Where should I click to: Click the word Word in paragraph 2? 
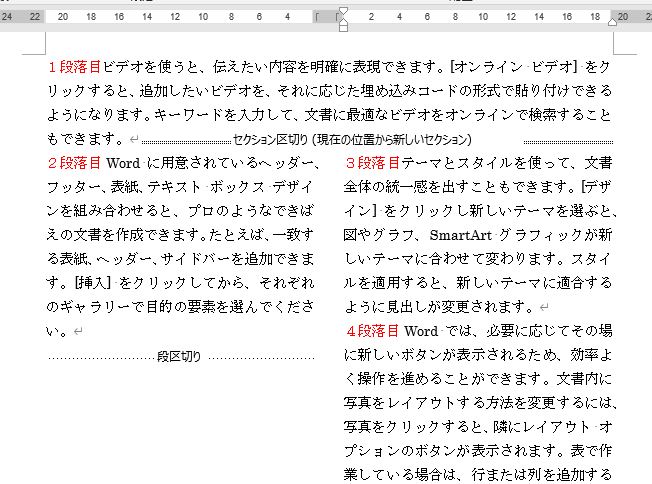click(123, 163)
